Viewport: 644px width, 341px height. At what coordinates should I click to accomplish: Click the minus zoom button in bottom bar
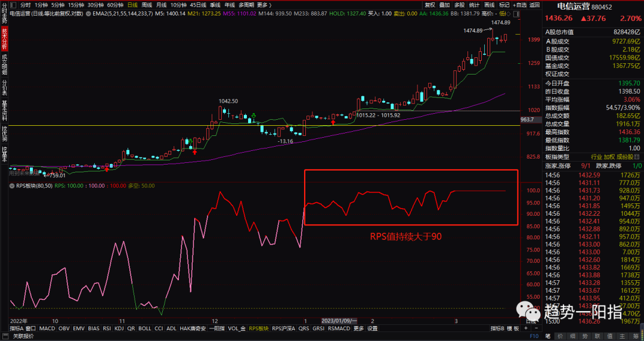pos(537,328)
